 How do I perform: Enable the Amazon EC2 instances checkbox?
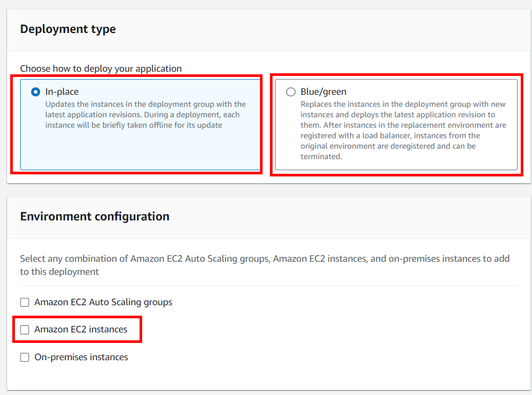(x=25, y=330)
